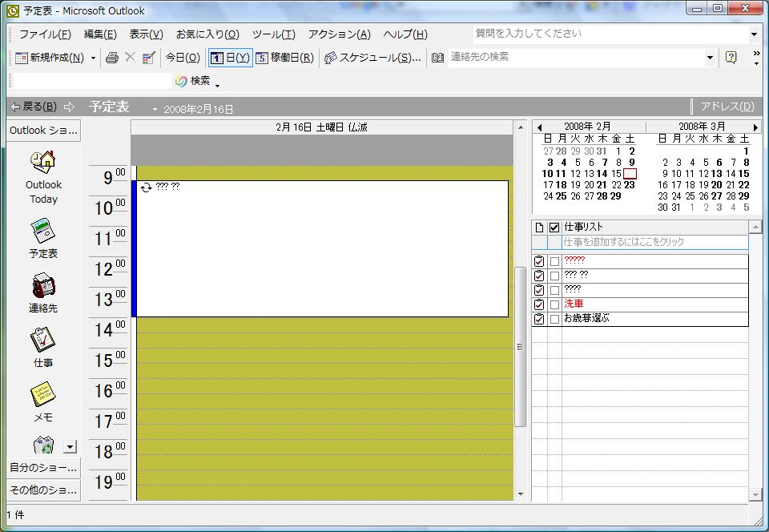Expand the shortcut bar down arrow
Image resolution: width=769 pixels, height=532 pixels.
[x=70, y=446]
